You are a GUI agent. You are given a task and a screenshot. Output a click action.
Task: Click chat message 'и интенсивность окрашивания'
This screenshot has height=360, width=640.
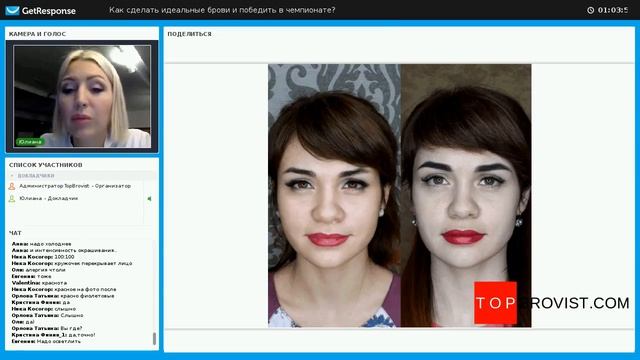coord(64,250)
